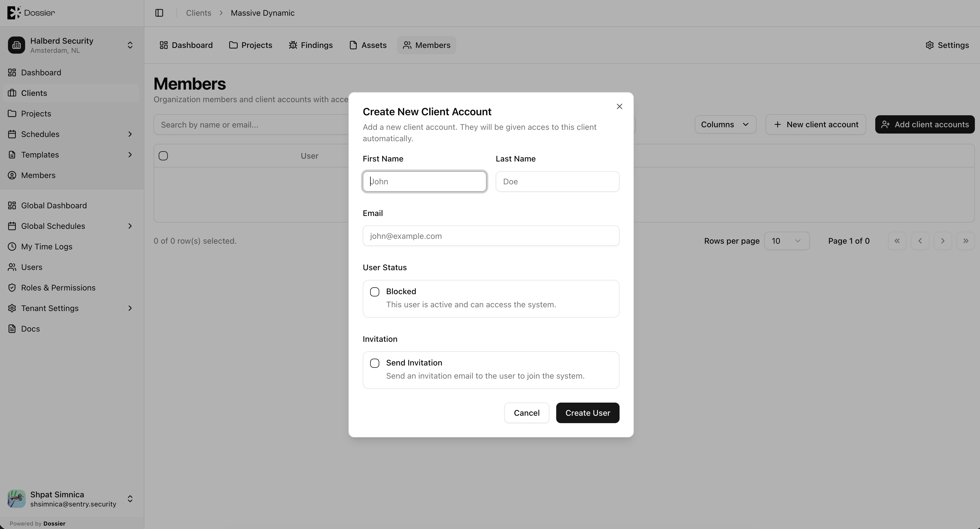
Task: Click New client account button
Action: pyautogui.click(x=816, y=124)
